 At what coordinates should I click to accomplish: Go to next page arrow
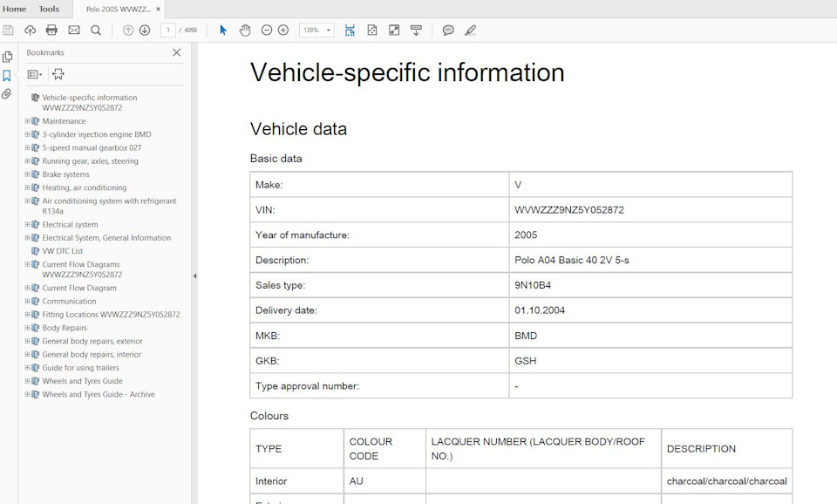[145, 31]
